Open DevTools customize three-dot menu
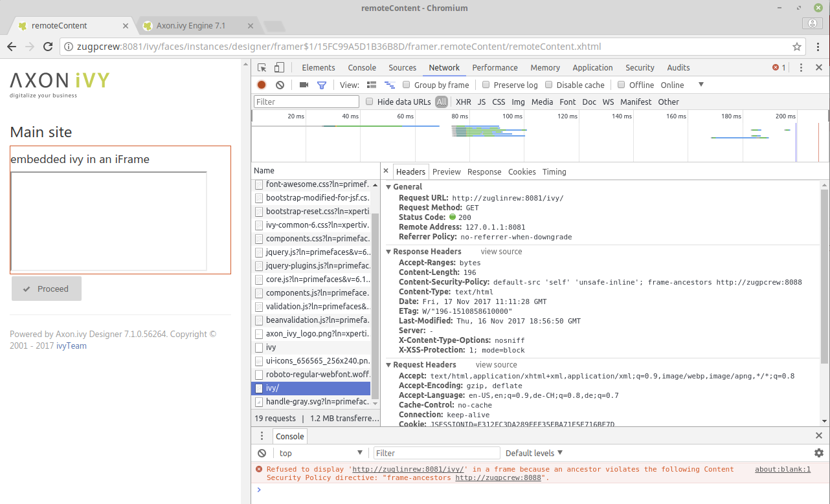The height and width of the screenshot is (504, 830). (x=801, y=67)
